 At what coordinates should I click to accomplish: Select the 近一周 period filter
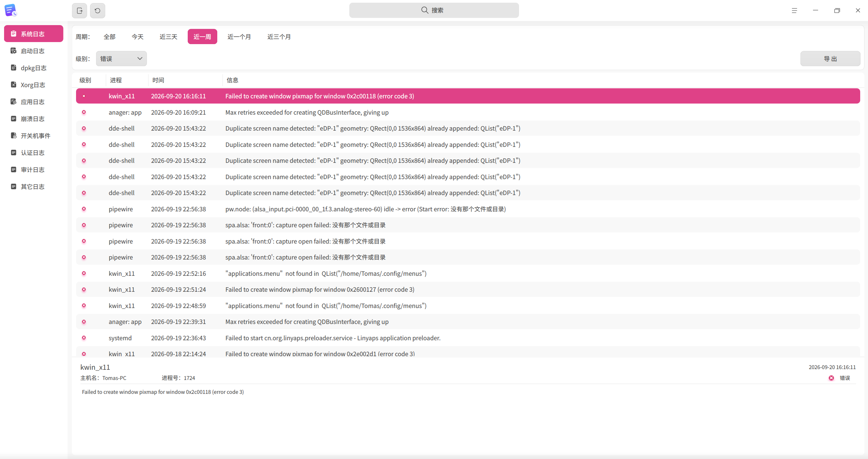pos(202,37)
